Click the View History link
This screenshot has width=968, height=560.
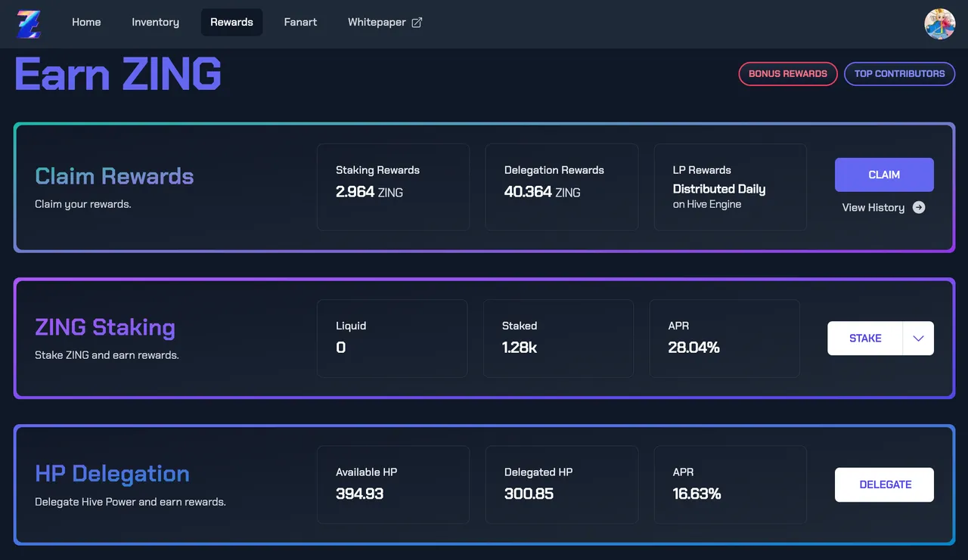coord(883,208)
